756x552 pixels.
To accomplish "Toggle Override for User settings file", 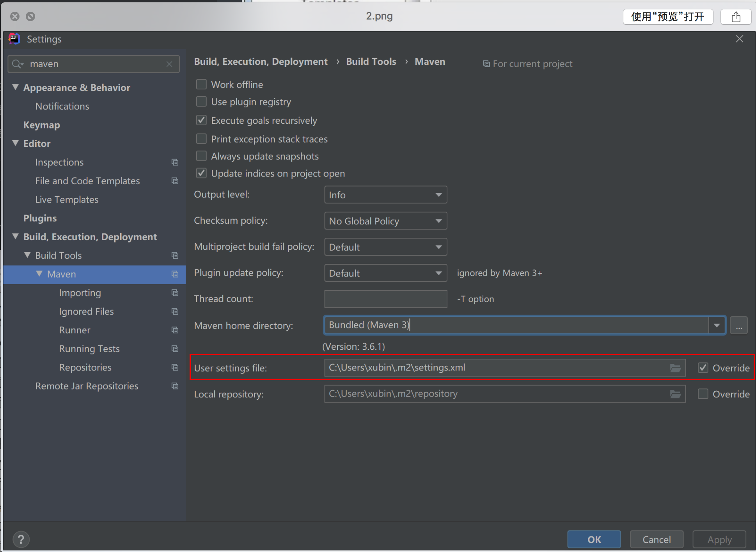I will (x=703, y=368).
